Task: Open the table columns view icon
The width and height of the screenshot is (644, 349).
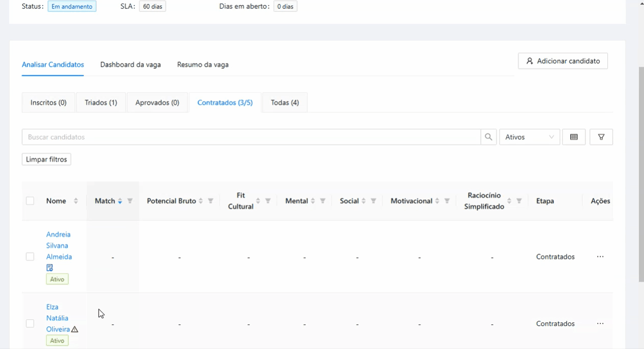Action: [x=574, y=137]
